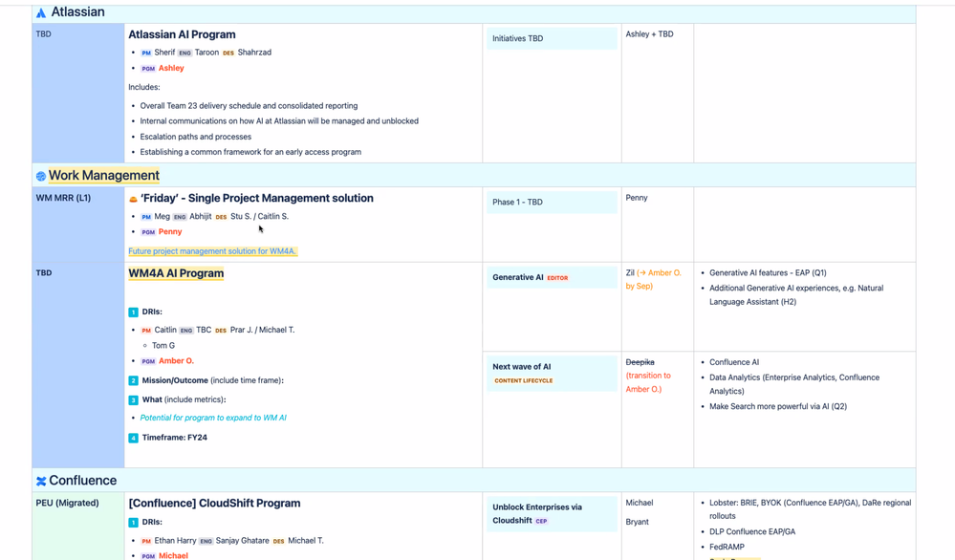Click number 4 badge beside Timeframe: FY24

coord(134,438)
